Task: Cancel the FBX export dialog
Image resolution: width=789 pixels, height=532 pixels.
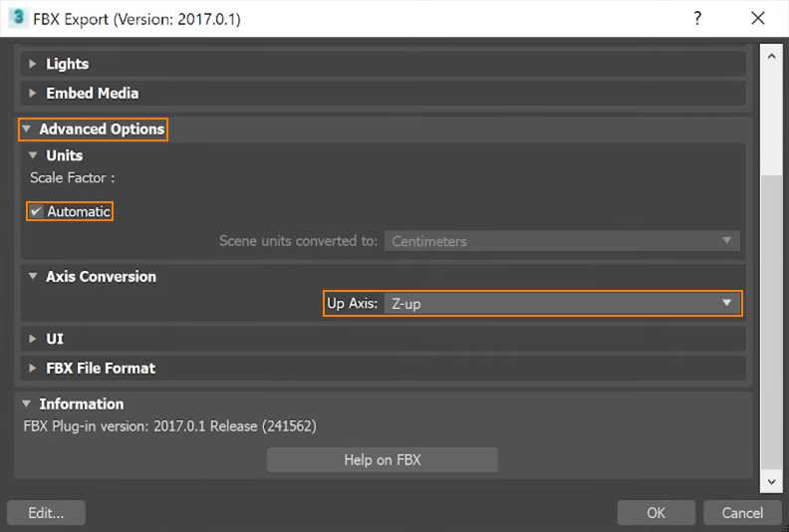Action: click(742, 513)
